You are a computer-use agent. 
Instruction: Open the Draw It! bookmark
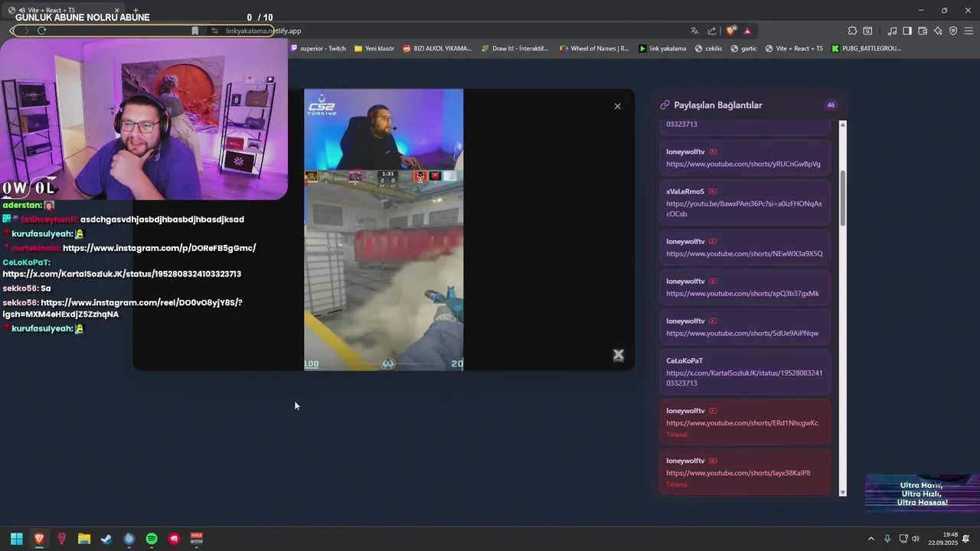tap(514, 48)
